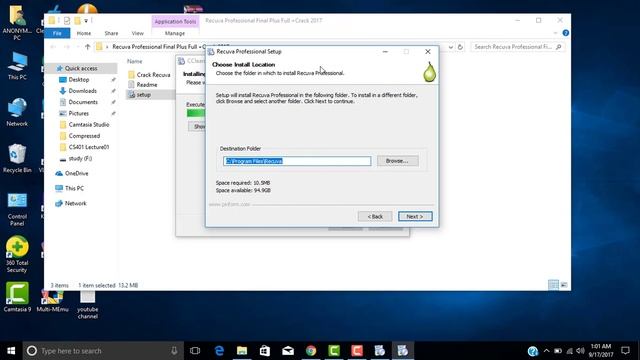
Task: Launch Google Chrome from the taskbar
Action: (x=311, y=351)
